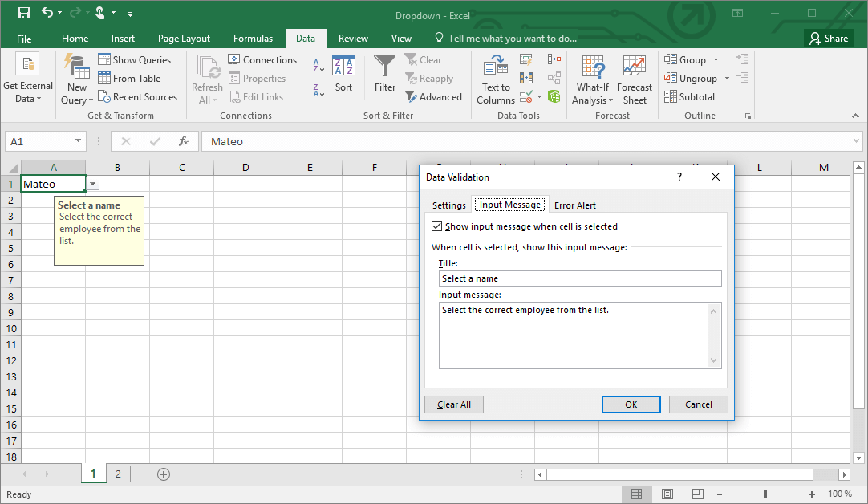Click the zoom slider handle
The height and width of the screenshot is (504, 868).
[765, 494]
